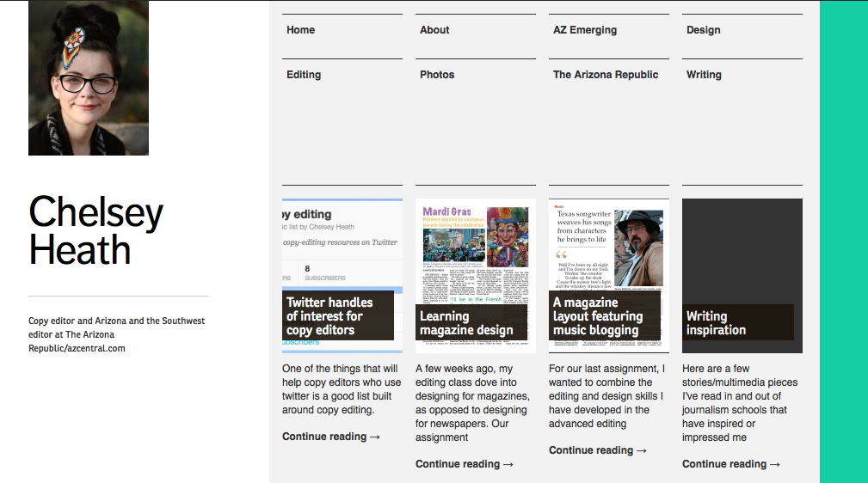Click the Chelsey Heath site title

point(95,230)
